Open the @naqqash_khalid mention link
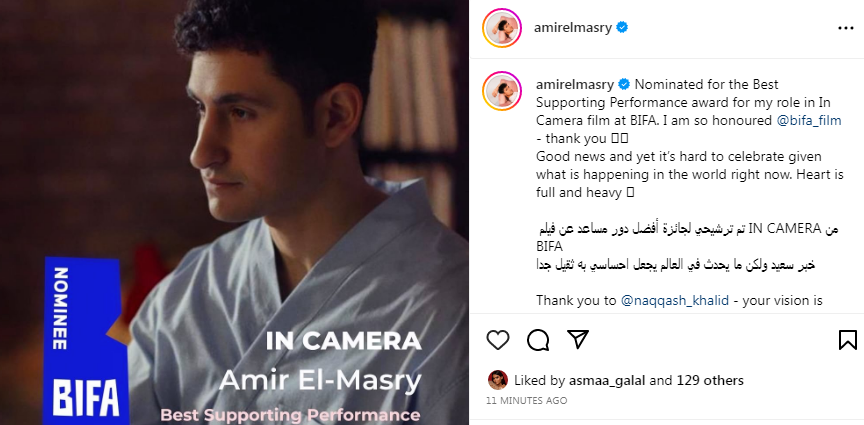 (674, 301)
